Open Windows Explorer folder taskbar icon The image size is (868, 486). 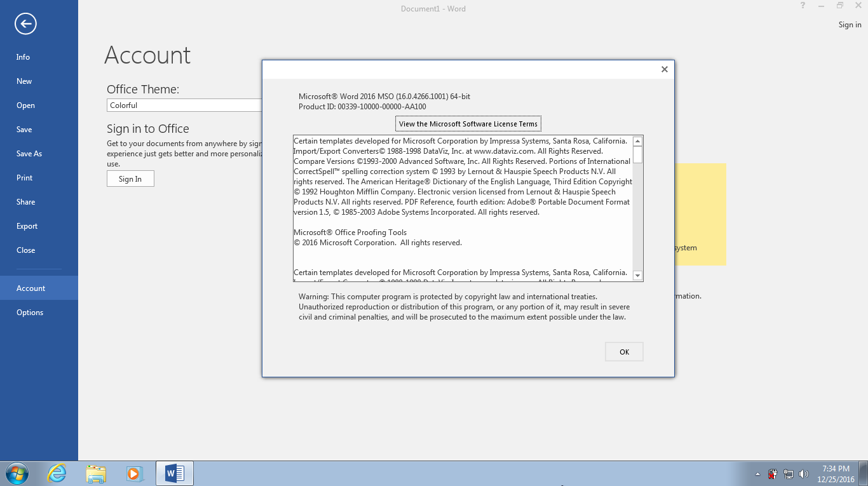(96, 473)
